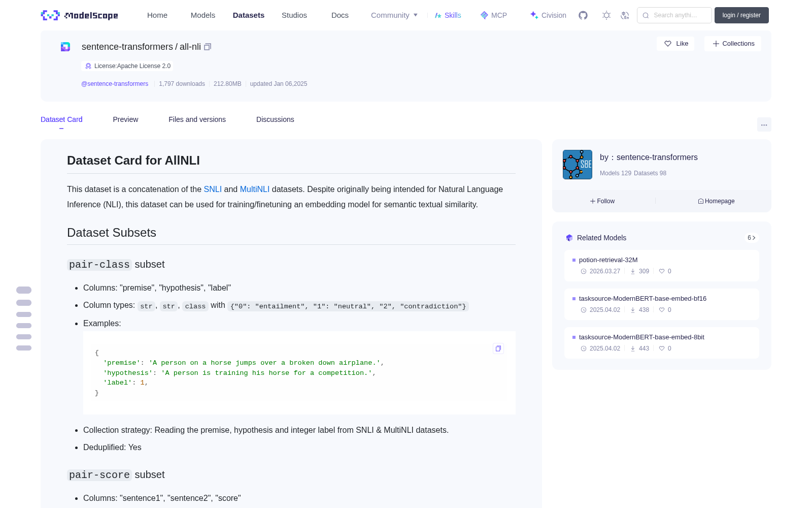
Task: Expand Related Models count chevron
Action: point(752,238)
